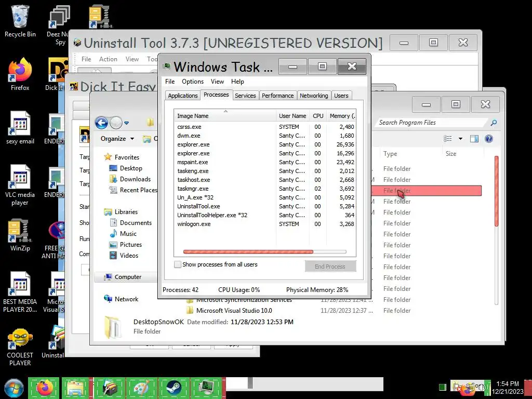Open the COOLEST PLAYER desktop icon

[20, 347]
